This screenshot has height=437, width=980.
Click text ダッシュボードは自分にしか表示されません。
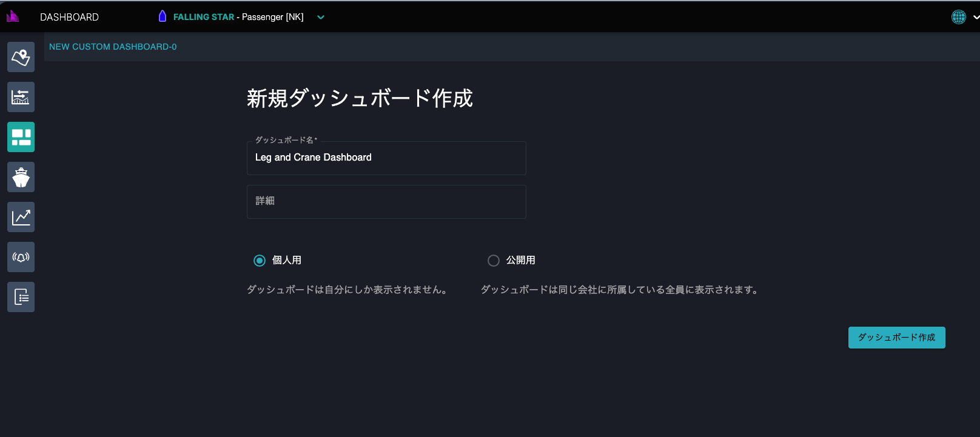pyautogui.click(x=348, y=290)
